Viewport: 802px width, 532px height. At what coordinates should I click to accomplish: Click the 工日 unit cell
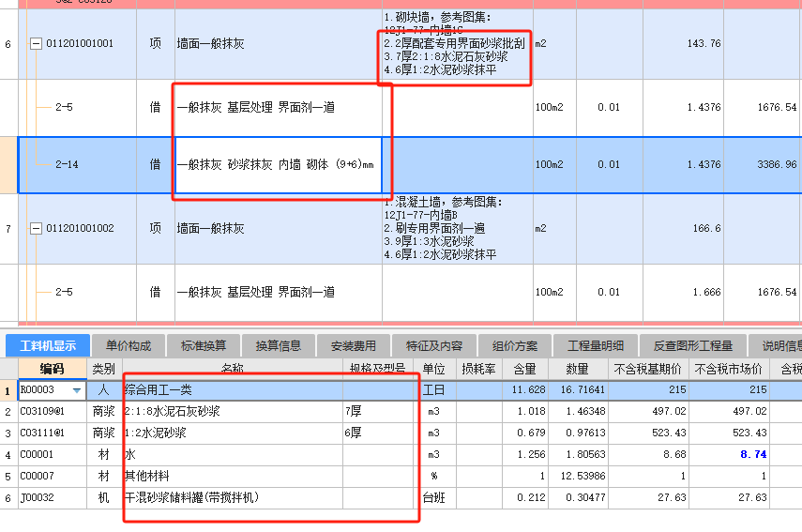434,390
